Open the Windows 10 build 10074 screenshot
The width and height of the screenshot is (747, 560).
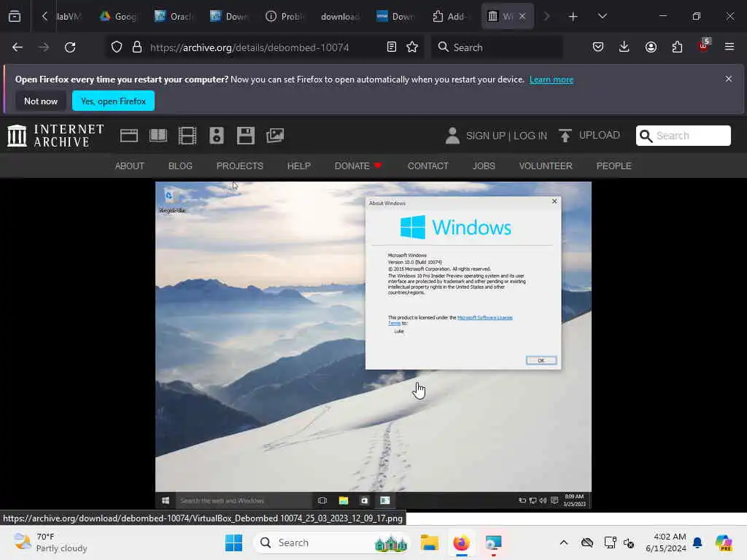click(x=373, y=345)
